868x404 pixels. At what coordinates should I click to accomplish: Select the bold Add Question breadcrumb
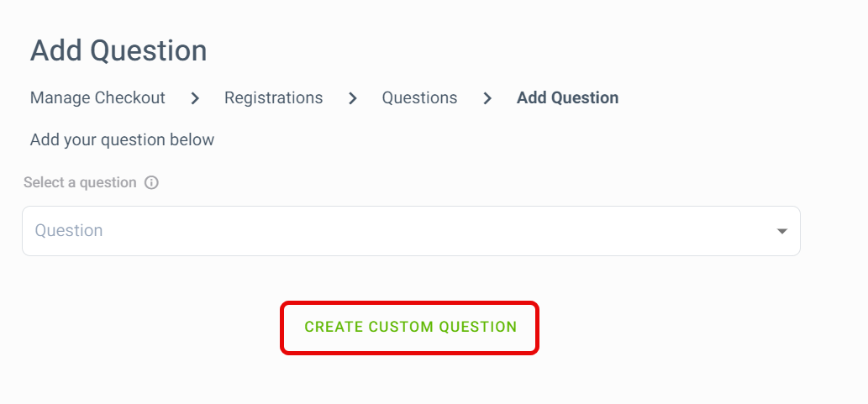click(x=567, y=98)
